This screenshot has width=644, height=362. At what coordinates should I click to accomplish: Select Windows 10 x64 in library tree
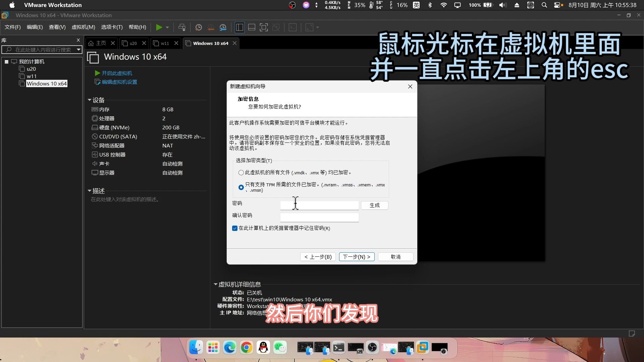point(47,84)
